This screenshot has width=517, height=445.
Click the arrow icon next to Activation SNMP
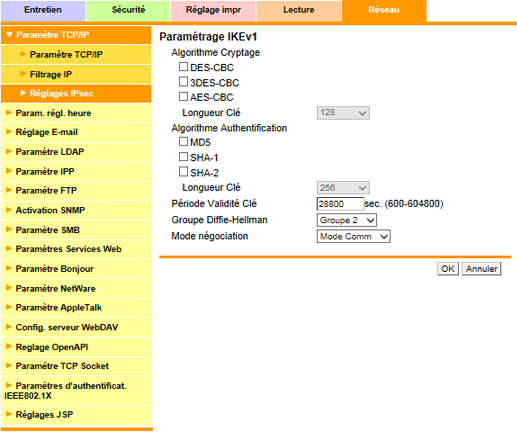click(9, 210)
